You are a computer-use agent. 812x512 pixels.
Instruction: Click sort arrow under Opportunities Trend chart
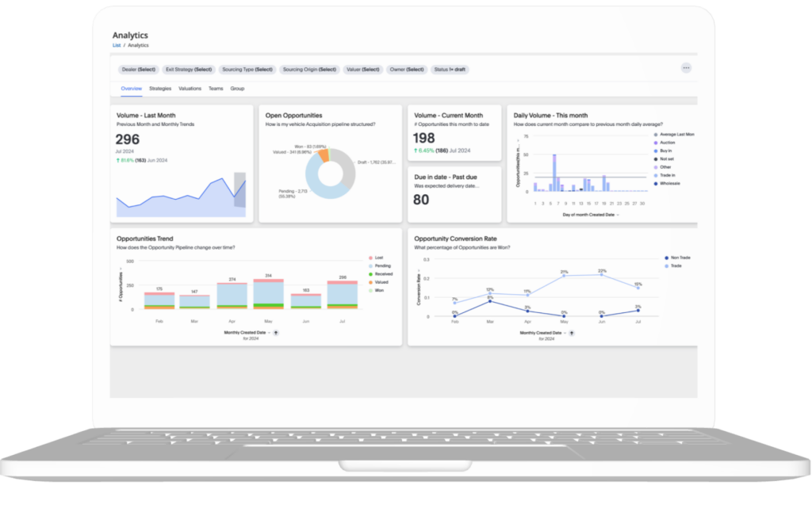[x=276, y=333]
